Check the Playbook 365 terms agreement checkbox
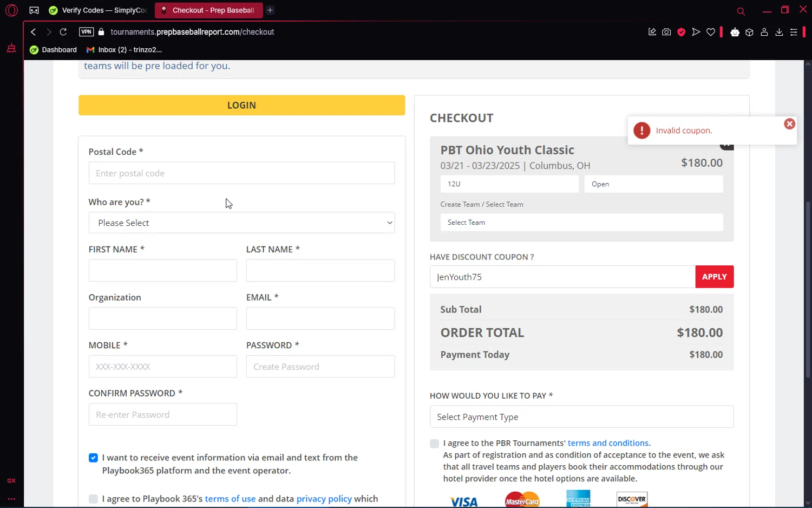Screen dimensions: 812x508 point(93,499)
